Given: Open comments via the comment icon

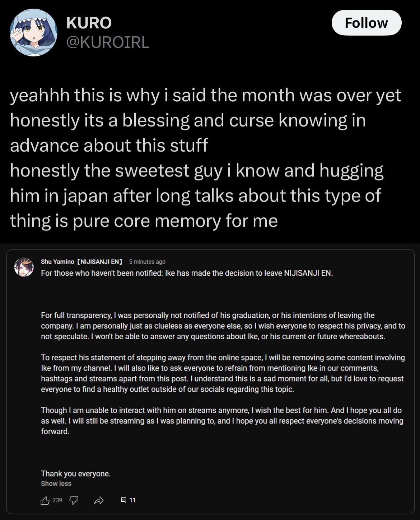Looking at the screenshot, I should [123, 500].
